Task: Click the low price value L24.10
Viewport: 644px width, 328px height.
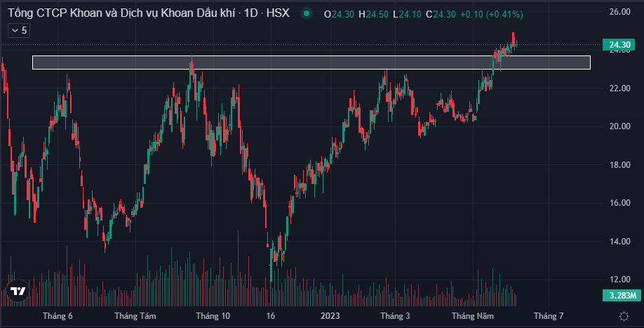Action: point(407,14)
